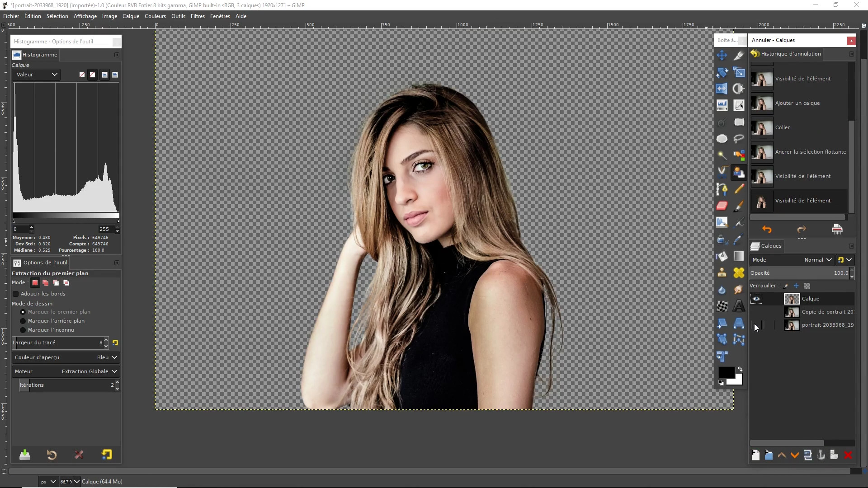The height and width of the screenshot is (488, 868).
Task: Expand the Moteur dropdown menu
Action: [x=114, y=371]
